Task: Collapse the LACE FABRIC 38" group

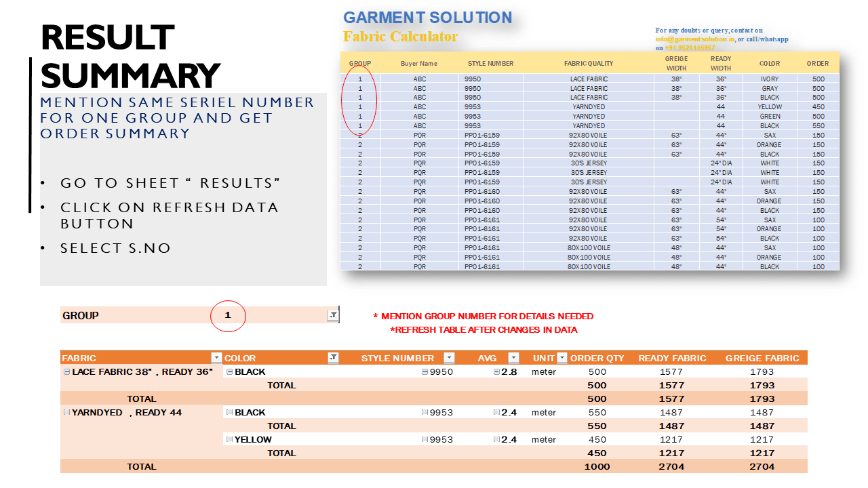Action: pyautogui.click(x=66, y=371)
